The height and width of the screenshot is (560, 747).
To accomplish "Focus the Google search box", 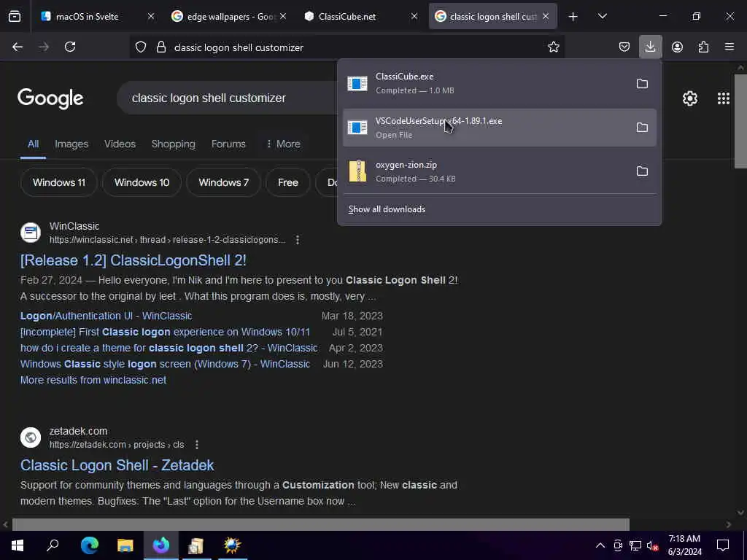I will pyautogui.click(x=226, y=98).
